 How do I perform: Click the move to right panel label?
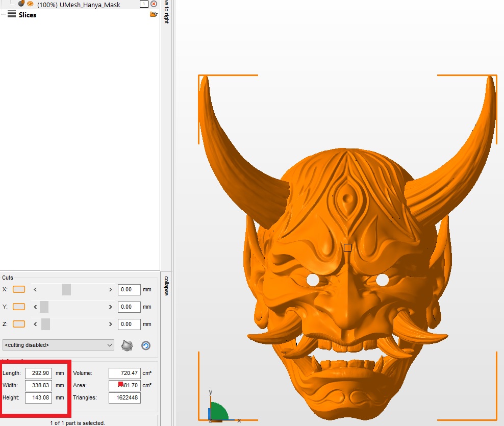[166, 12]
